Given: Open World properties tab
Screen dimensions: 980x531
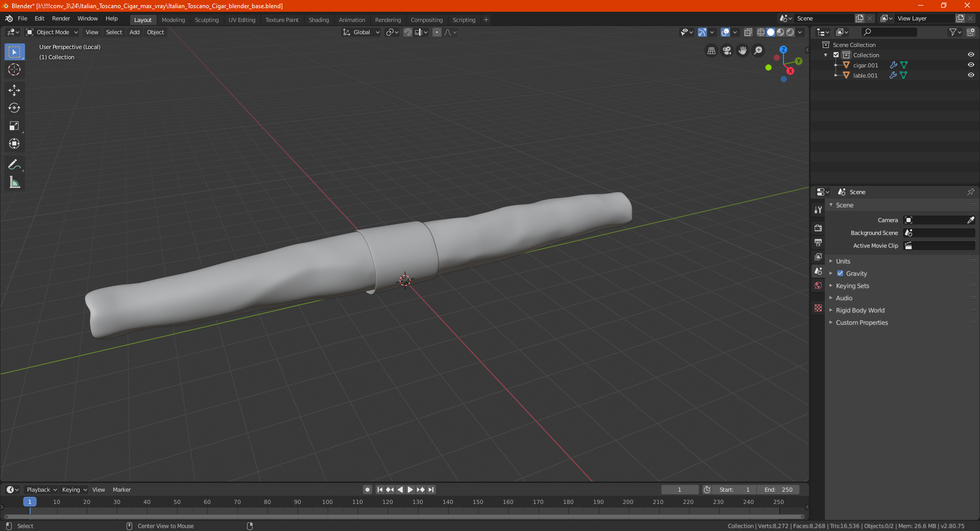Looking at the screenshot, I should pyautogui.click(x=818, y=285).
